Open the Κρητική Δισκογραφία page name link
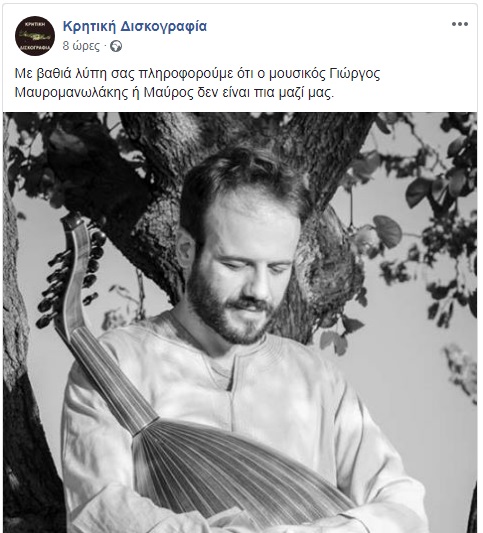Viewport: 483px width, 533px height. (x=135, y=26)
